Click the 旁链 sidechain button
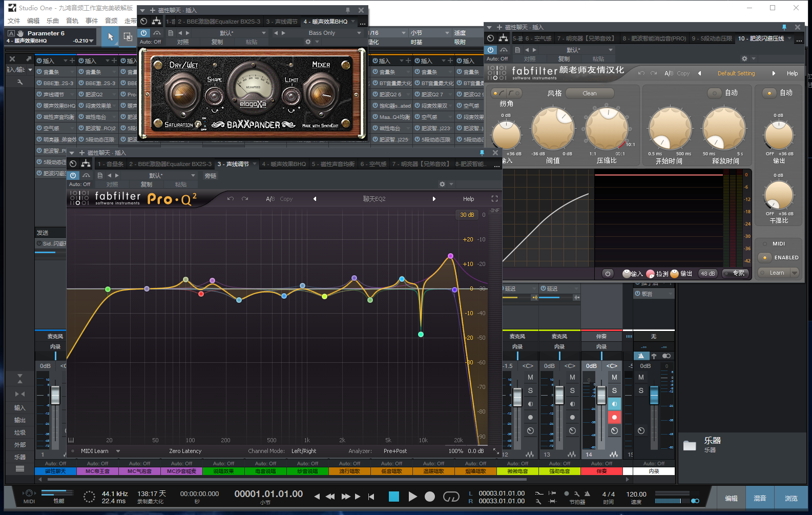812x515 pixels. pos(211,176)
